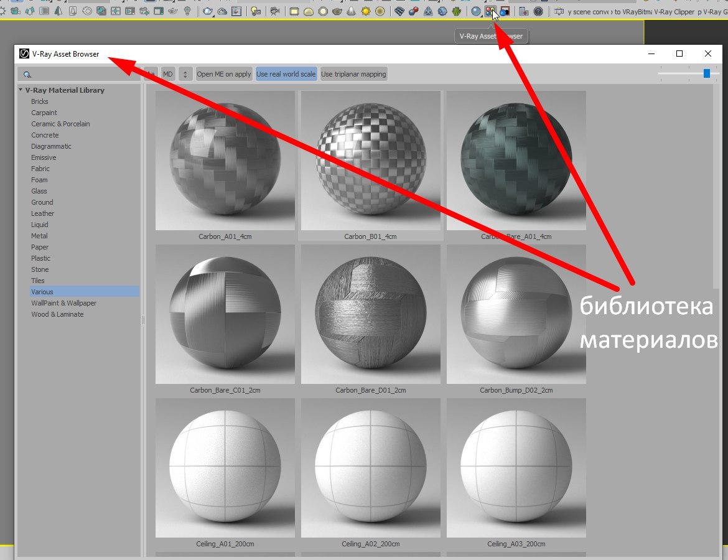Toggle Open ME on apply option
The width and height of the screenshot is (728, 560).
click(x=224, y=74)
